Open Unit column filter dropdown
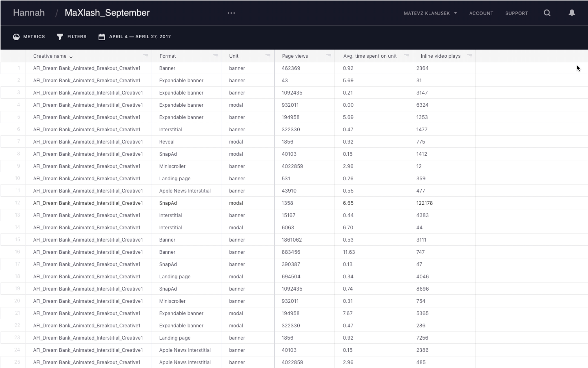 click(268, 56)
